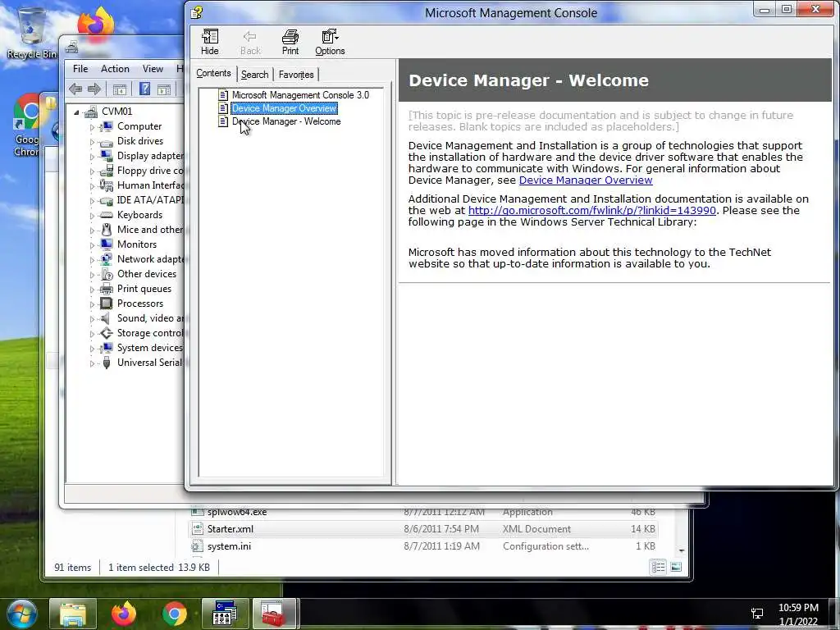
Task: Switch Explorer to details view icon
Action: (659, 567)
